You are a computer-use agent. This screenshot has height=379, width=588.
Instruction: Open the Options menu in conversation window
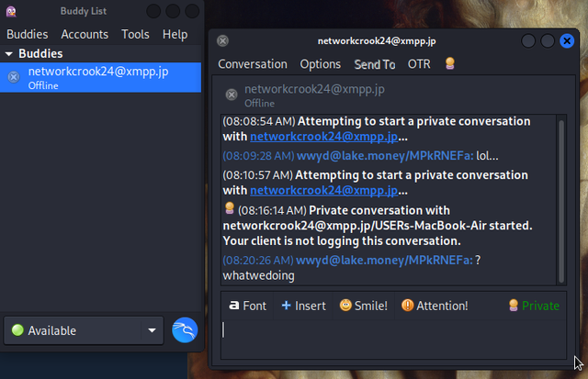[x=321, y=64]
